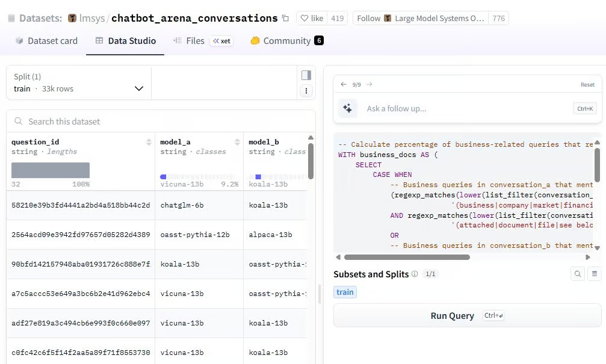Open the list view icon beside Subsets and Splits
This screenshot has height=364, width=606.
595,274
